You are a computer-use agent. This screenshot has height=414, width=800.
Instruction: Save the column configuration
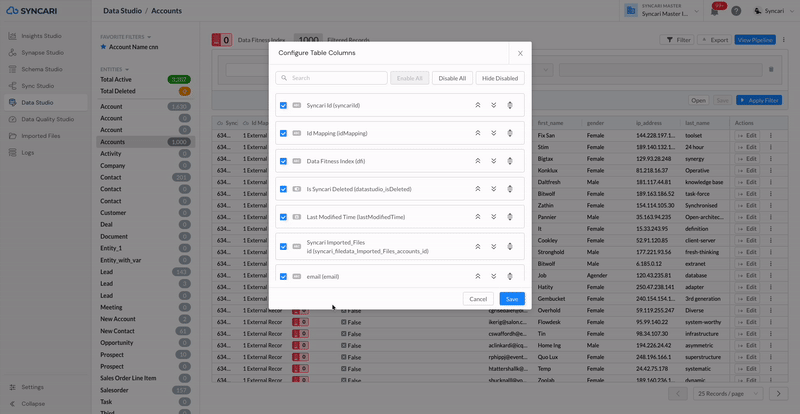click(x=512, y=299)
